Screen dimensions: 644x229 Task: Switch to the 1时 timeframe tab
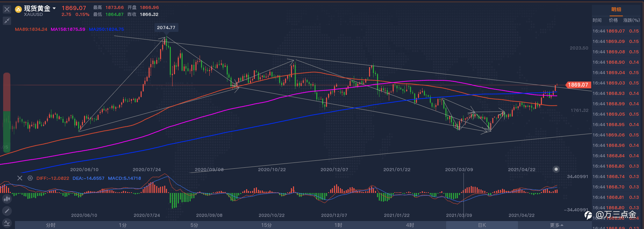point(338,225)
